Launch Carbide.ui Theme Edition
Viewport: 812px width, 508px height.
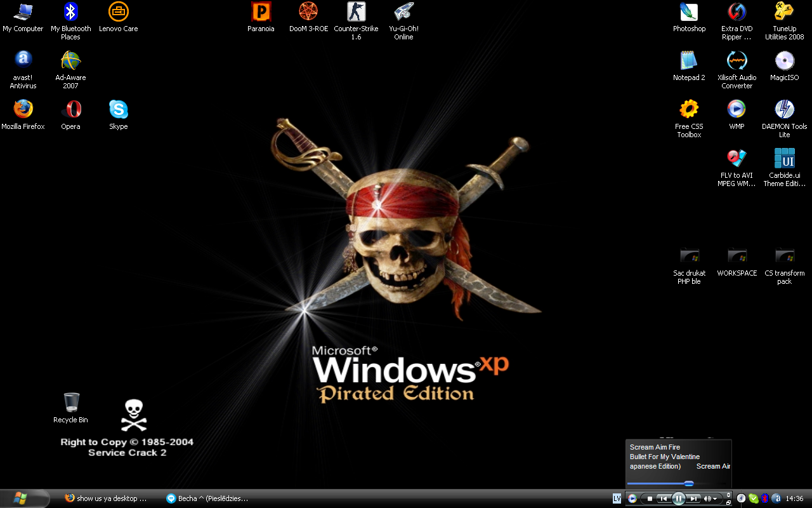[784, 168]
